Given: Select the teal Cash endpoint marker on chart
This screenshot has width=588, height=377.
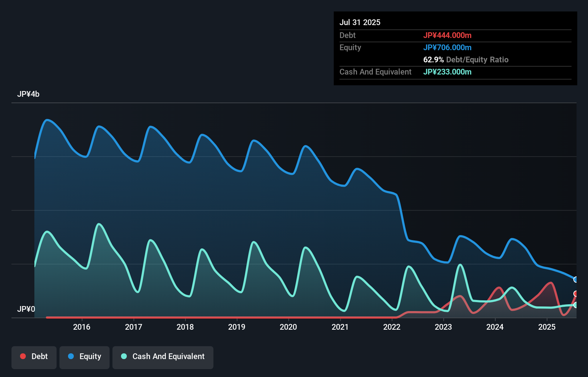Looking at the screenshot, I should pos(576,305).
